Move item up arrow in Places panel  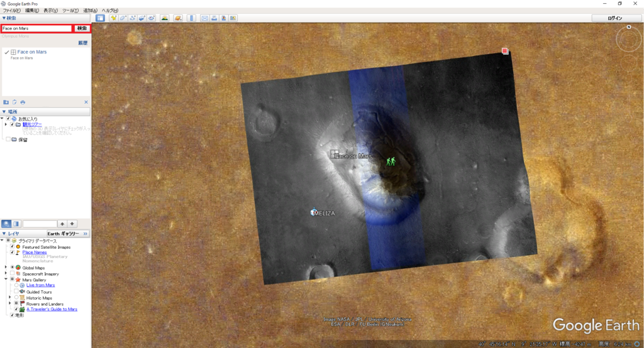coord(62,224)
